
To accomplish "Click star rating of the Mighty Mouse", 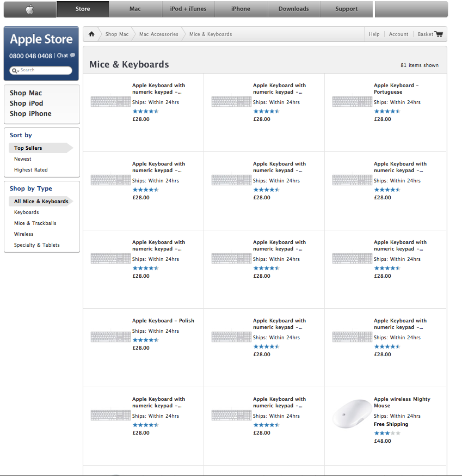I will click(387, 433).
